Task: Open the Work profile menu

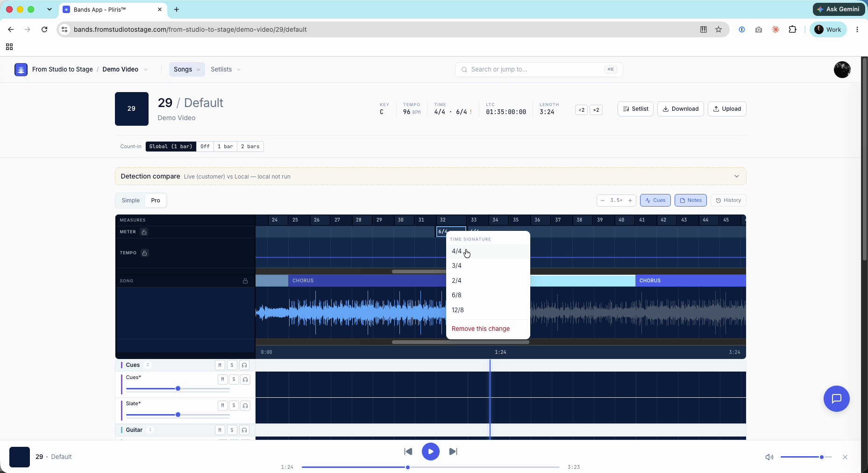Action: (828, 29)
